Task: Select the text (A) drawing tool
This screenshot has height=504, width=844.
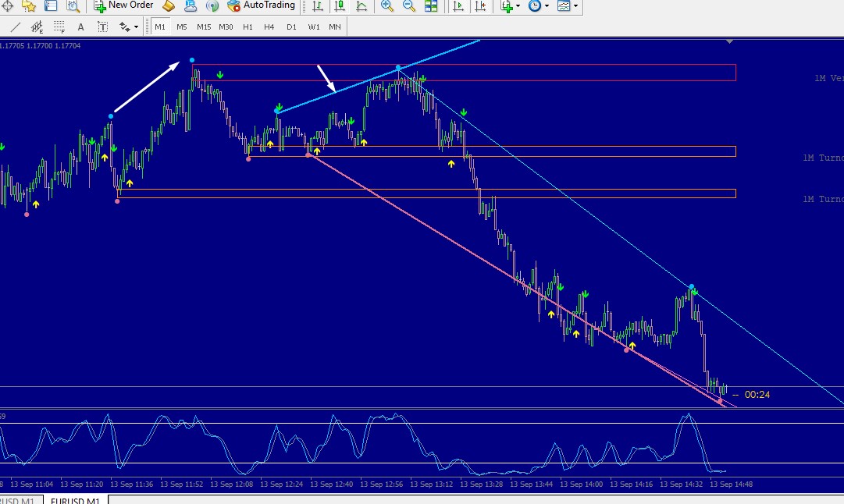Action: pos(80,27)
